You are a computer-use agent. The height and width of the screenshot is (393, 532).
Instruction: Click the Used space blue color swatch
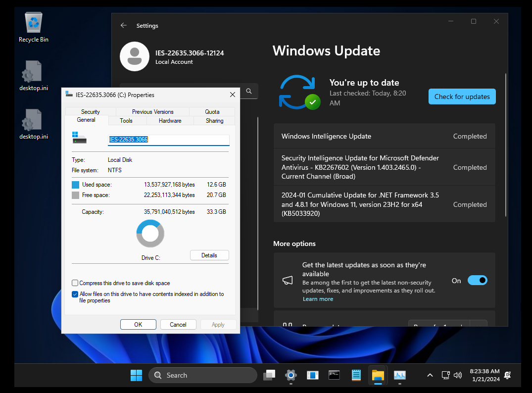75,185
